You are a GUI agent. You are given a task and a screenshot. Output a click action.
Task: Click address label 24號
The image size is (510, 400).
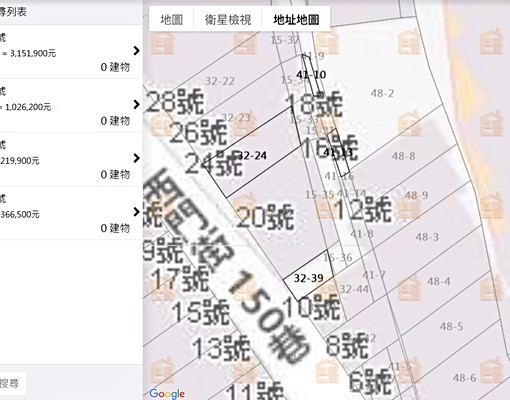click(x=214, y=163)
